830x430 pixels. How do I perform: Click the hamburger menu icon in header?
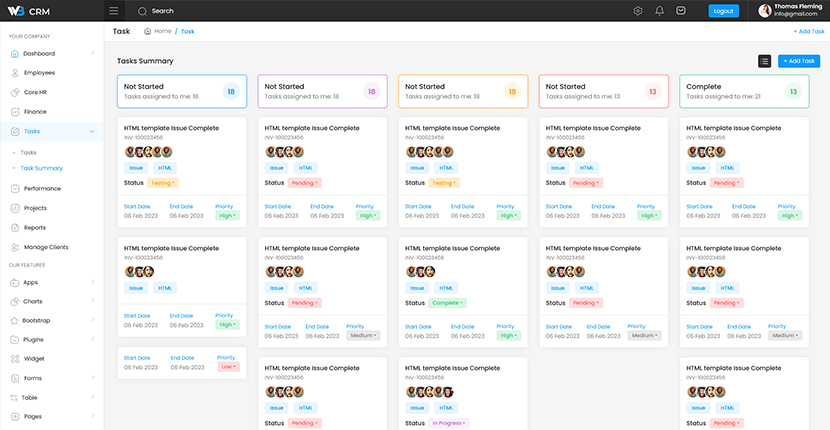113,11
